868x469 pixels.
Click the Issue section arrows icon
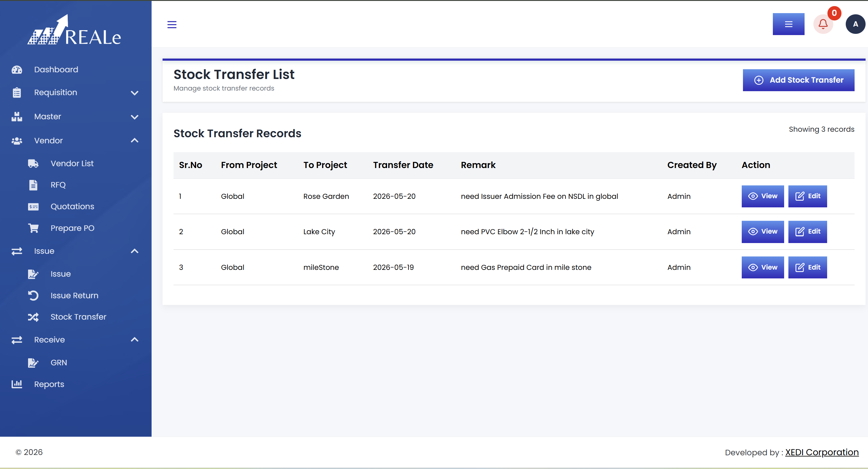(x=17, y=251)
